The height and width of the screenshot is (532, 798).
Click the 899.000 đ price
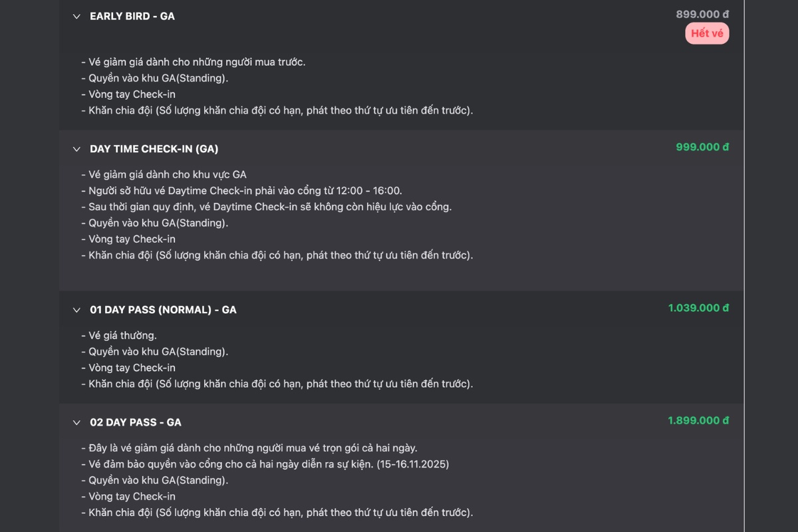[702, 14]
